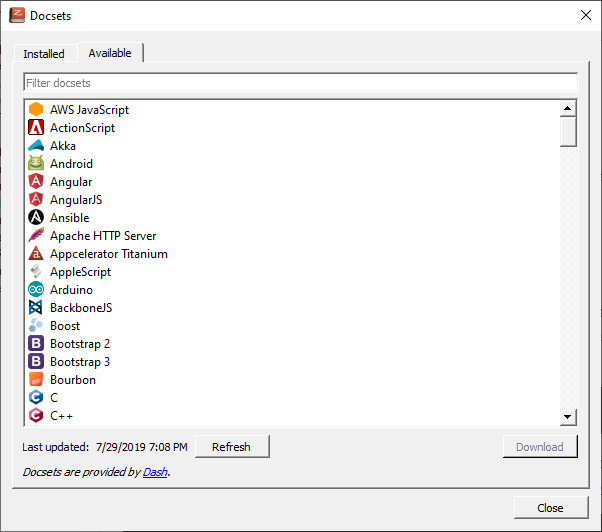Select the Bourbon orange icon

click(x=36, y=380)
